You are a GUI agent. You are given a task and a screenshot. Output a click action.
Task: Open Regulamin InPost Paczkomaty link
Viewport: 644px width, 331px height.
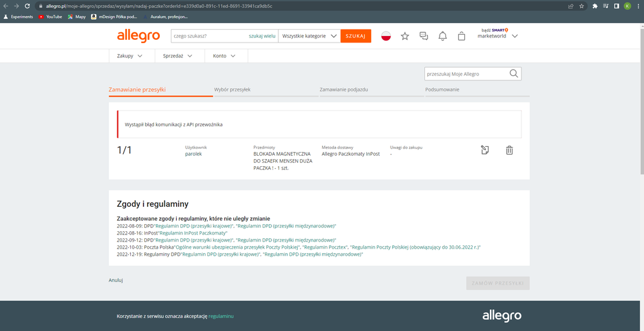pos(193,233)
